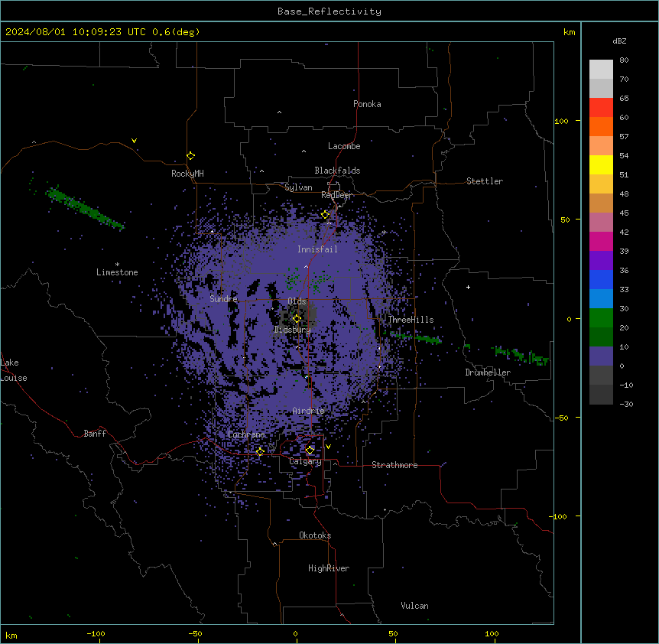Click the Banff label
The width and height of the screenshot is (659, 644).
pyautogui.click(x=95, y=434)
